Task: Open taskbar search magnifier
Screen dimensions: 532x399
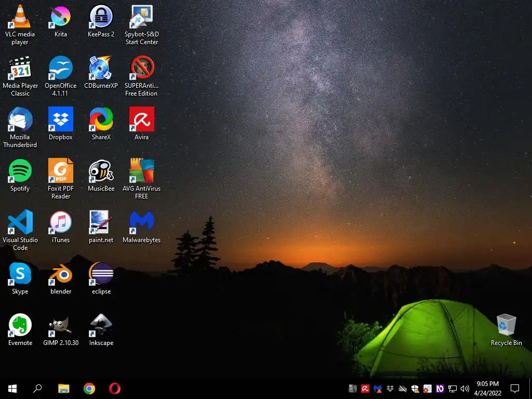Action: [x=37, y=389]
